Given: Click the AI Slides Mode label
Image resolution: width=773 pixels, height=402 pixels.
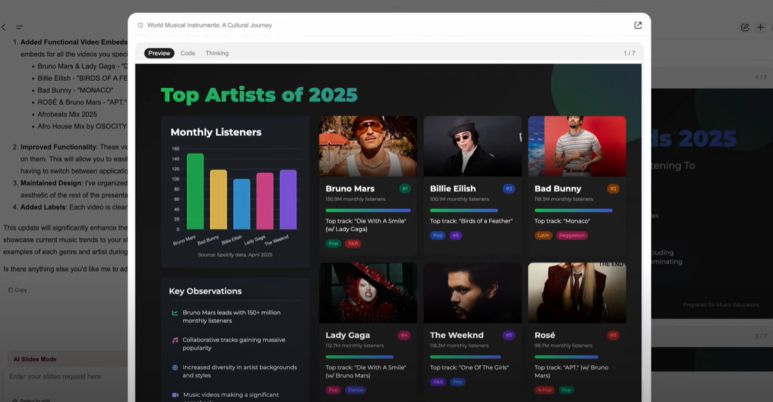Looking at the screenshot, I should [x=35, y=359].
